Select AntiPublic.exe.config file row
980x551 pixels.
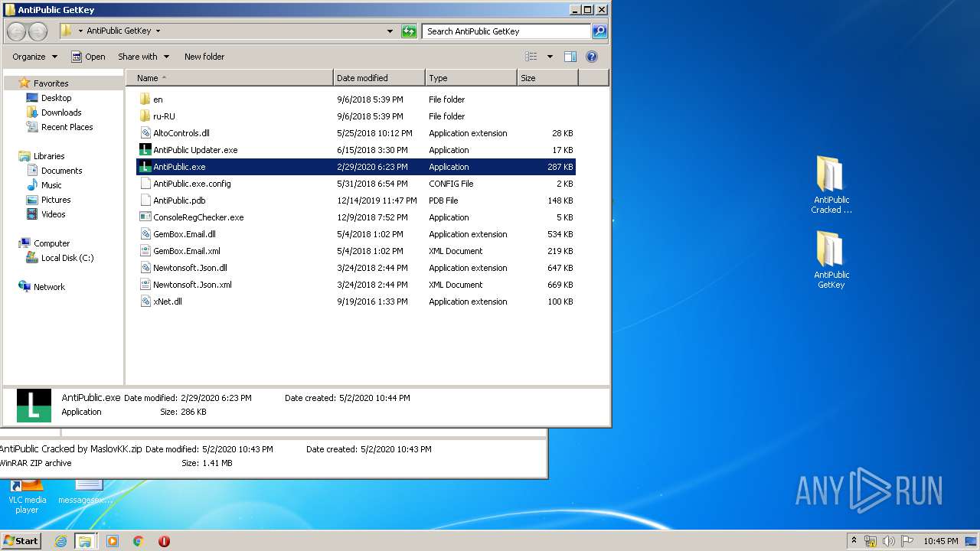point(356,184)
